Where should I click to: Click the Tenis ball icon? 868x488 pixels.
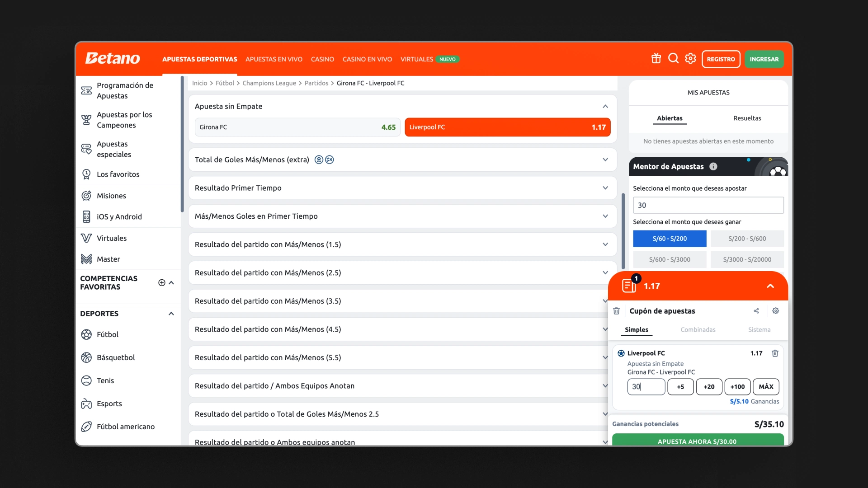[86, 380]
